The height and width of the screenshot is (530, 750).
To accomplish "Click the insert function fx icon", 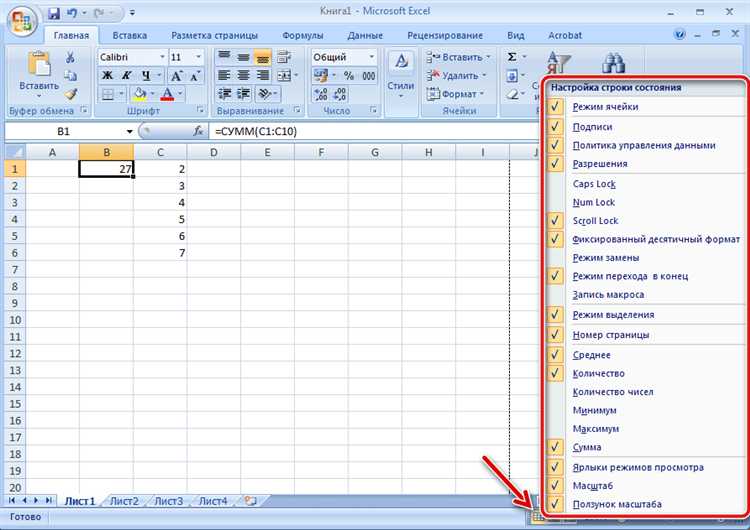I will [198, 131].
